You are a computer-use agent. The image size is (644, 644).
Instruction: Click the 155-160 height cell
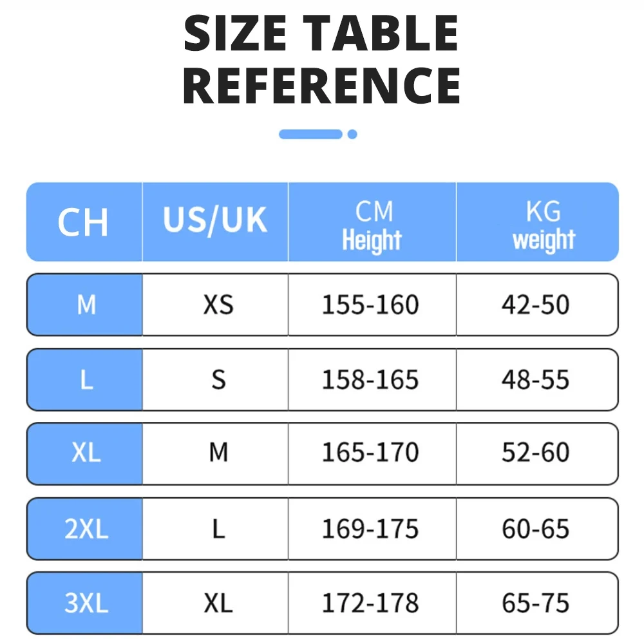click(x=370, y=305)
